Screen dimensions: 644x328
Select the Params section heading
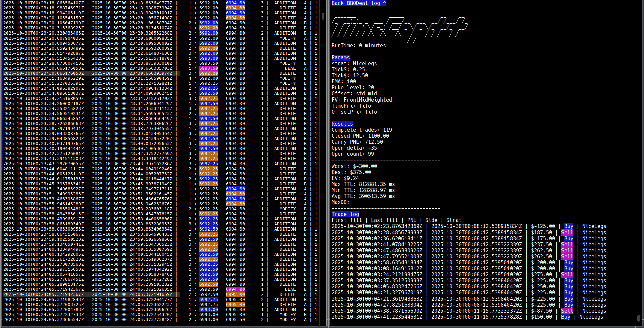(x=340, y=58)
